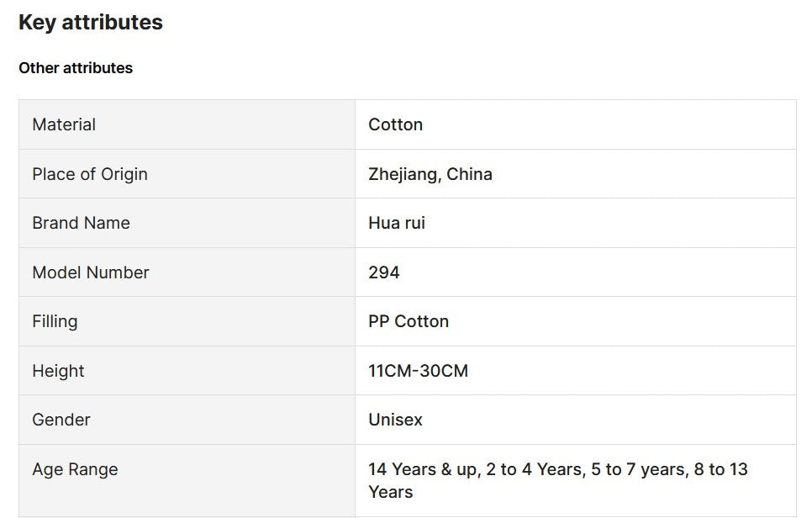Click the Height label cell

tap(58, 371)
